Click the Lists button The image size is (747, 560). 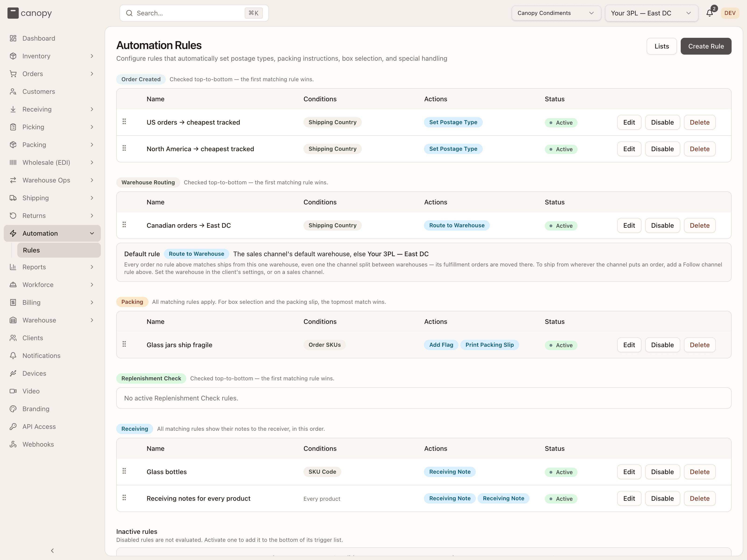661,46
